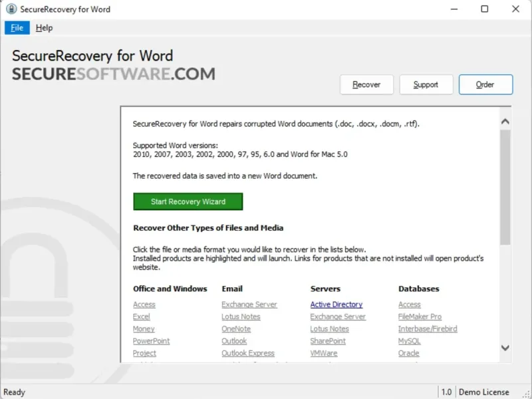Open the Active Directory link
Viewport: 532px width, 399px height.
[336, 305]
